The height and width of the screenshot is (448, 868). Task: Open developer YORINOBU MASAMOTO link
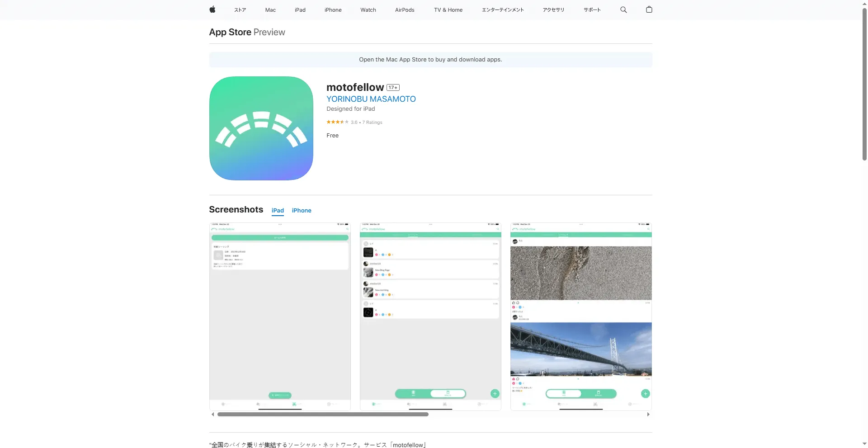point(371,99)
